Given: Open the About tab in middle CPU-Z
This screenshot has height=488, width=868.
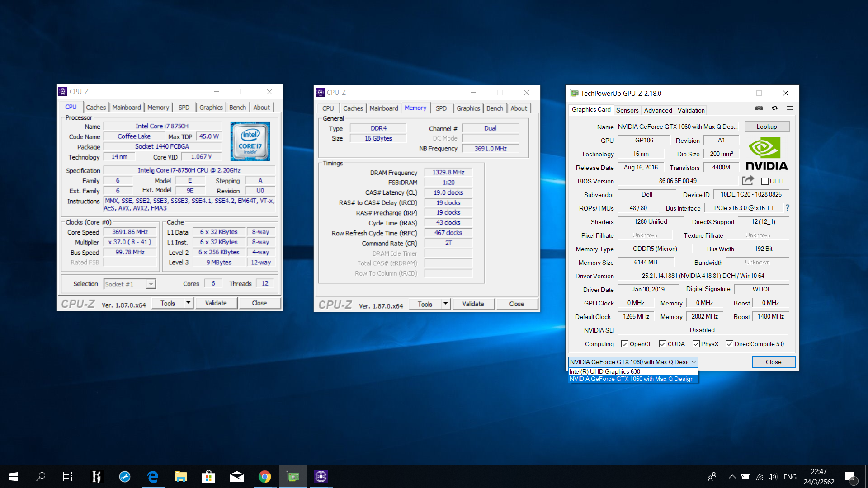Looking at the screenshot, I should tap(519, 108).
